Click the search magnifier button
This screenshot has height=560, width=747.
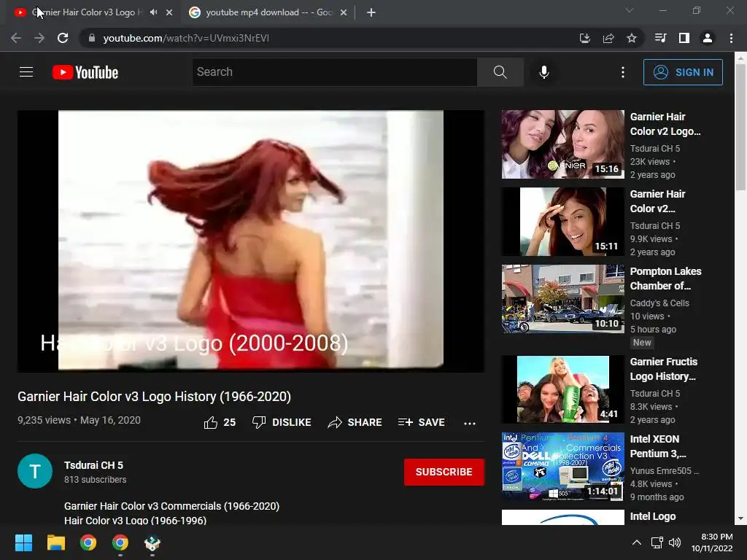[x=500, y=72]
